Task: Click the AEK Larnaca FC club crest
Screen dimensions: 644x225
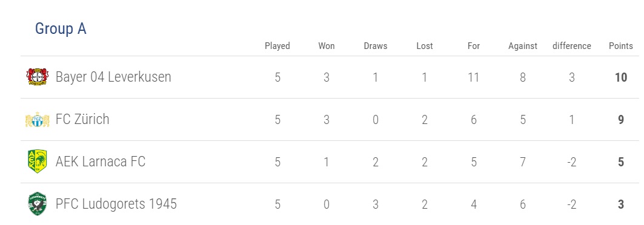Action: pyautogui.click(x=38, y=161)
